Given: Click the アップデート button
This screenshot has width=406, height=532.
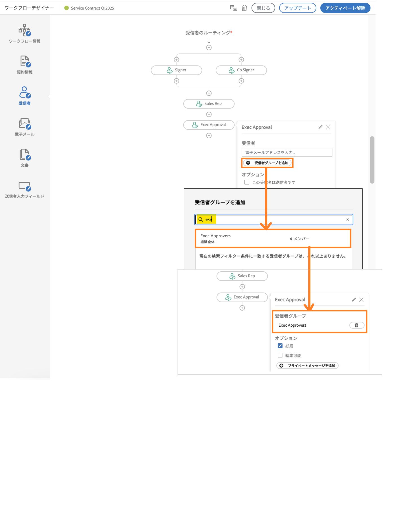Looking at the screenshot, I should click(298, 8).
